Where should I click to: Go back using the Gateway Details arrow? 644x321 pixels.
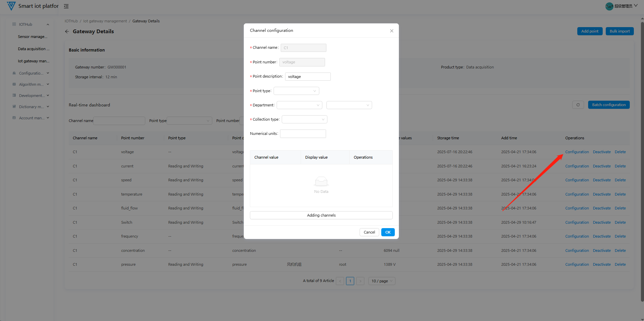pos(67,32)
